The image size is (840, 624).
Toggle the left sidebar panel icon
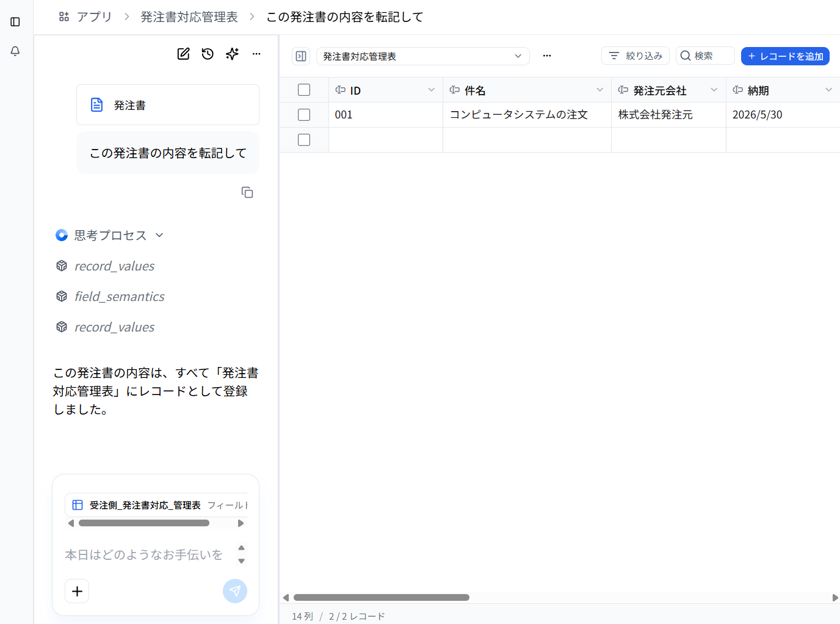[x=15, y=22]
